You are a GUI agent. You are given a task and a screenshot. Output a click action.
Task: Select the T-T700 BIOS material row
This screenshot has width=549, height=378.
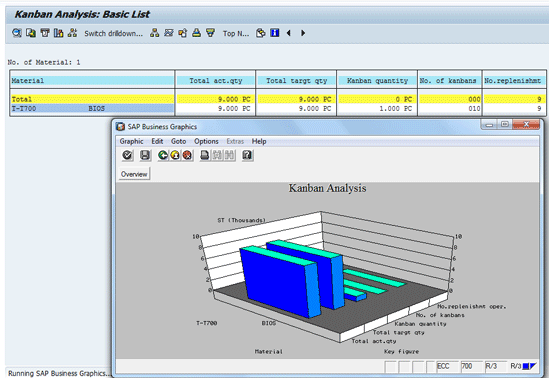coord(93,108)
